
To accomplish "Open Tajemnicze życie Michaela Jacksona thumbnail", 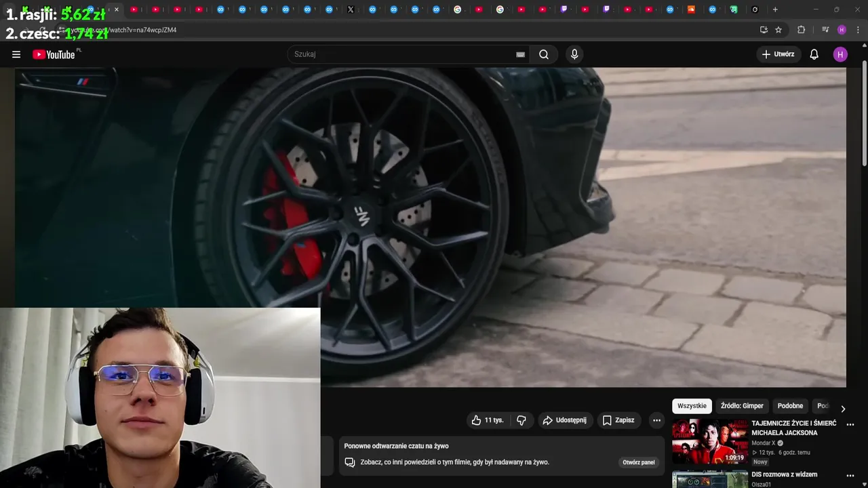I will coord(710,441).
